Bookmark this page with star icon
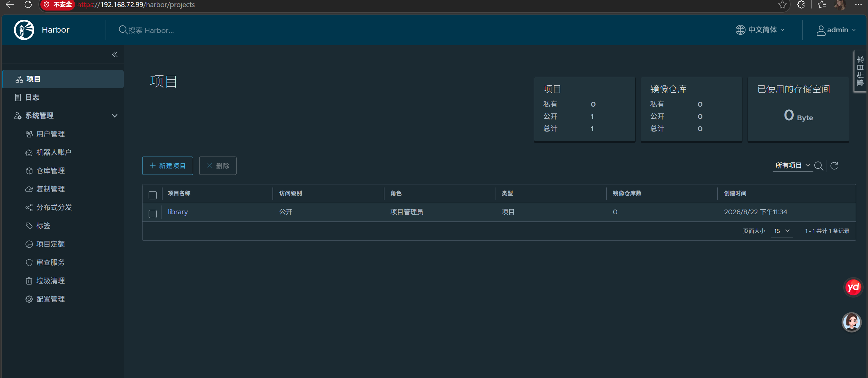This screenshot has height=378, width=868. pos(782,4)
